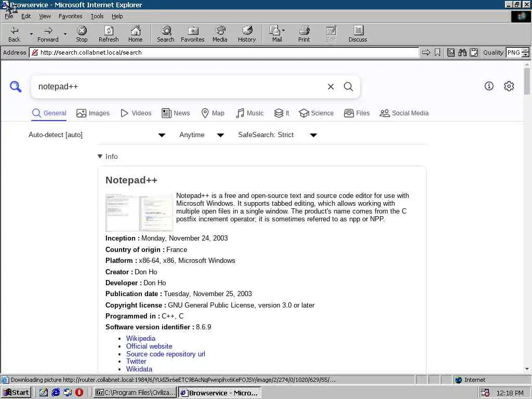
Task: Collapse the Info section
Action: pos(108,156)
